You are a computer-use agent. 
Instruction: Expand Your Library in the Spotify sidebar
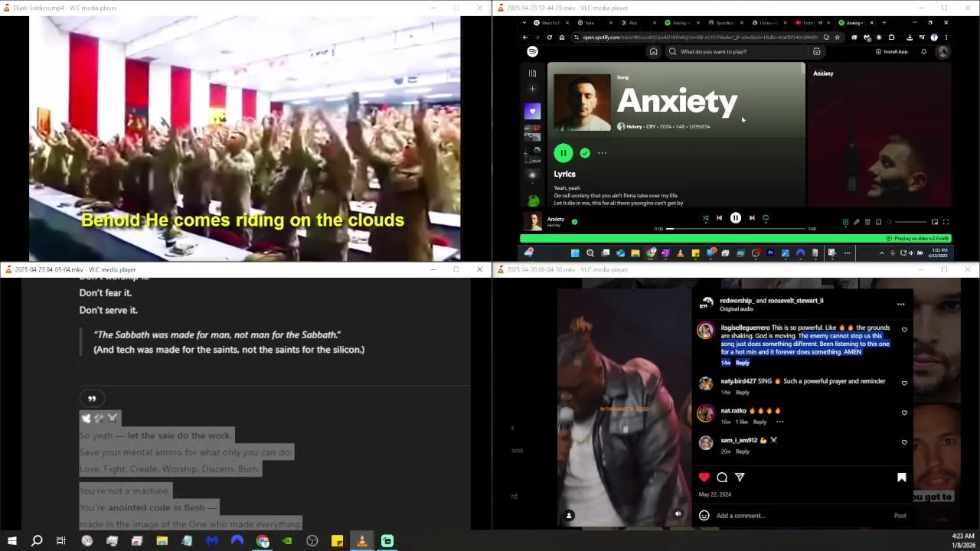(x=532, y=73)
